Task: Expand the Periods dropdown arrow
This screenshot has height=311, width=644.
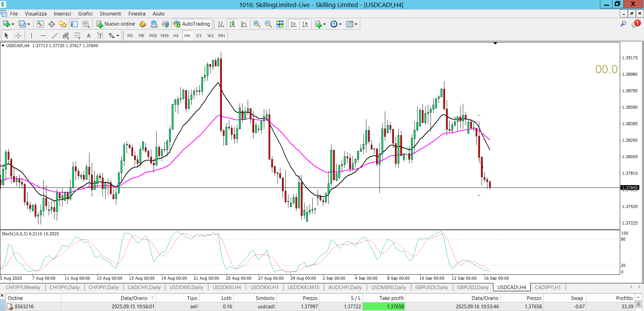Action: [x=340, y=24]
